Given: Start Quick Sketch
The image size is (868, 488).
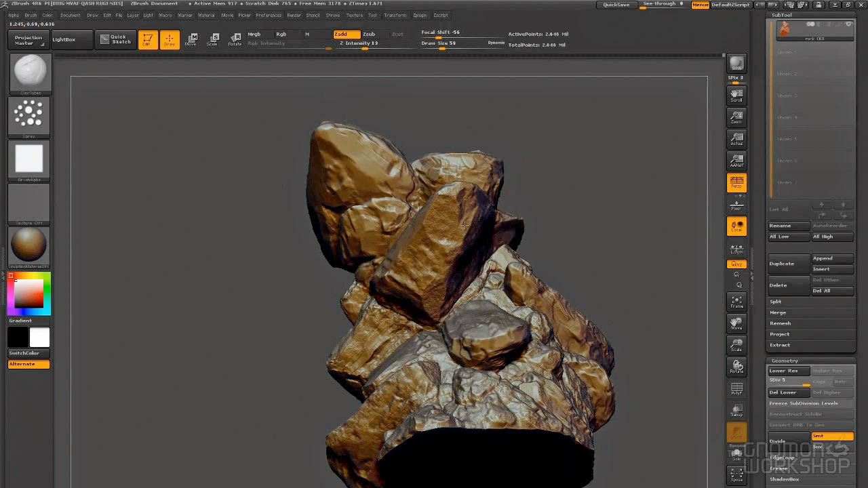Looking at the screenshot, I should (115, 40).
